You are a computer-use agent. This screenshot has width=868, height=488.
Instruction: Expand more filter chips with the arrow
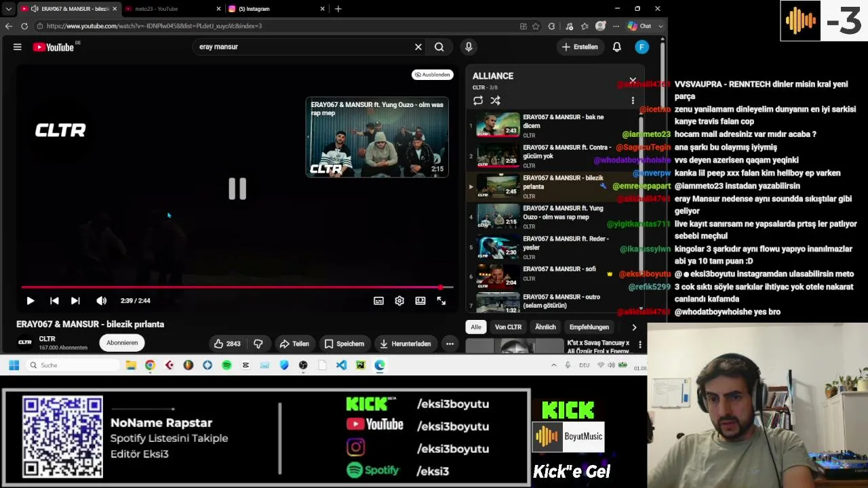pyautogui.click(x=634, y=327)
